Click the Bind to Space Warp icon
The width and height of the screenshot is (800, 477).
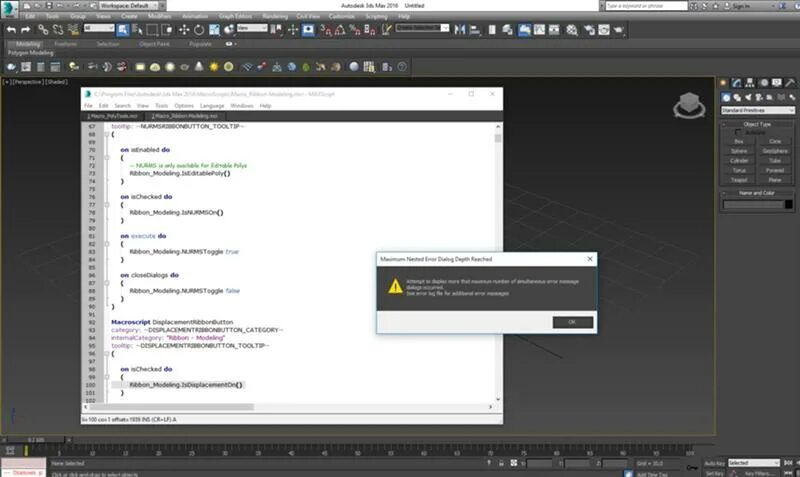click(73, 30)
